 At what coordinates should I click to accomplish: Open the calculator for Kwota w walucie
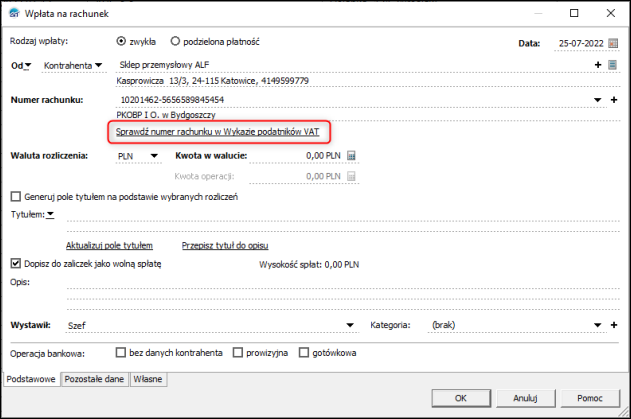coord(351,156)
